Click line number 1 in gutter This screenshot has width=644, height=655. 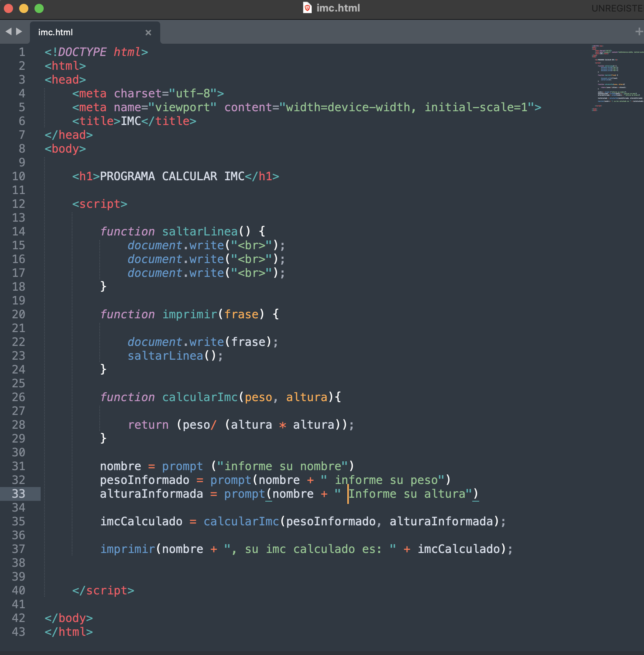point(22,52)
